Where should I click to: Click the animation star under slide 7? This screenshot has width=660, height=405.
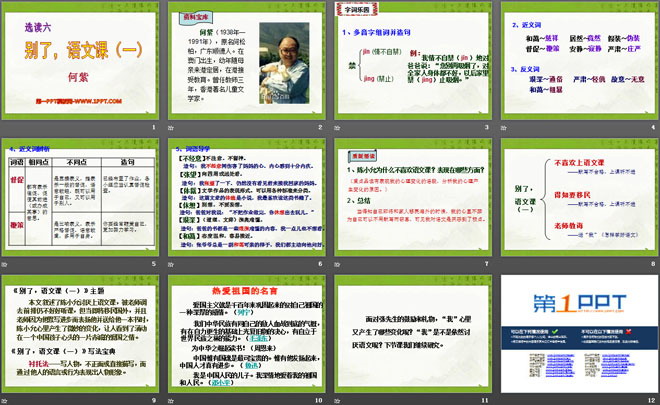337,264
